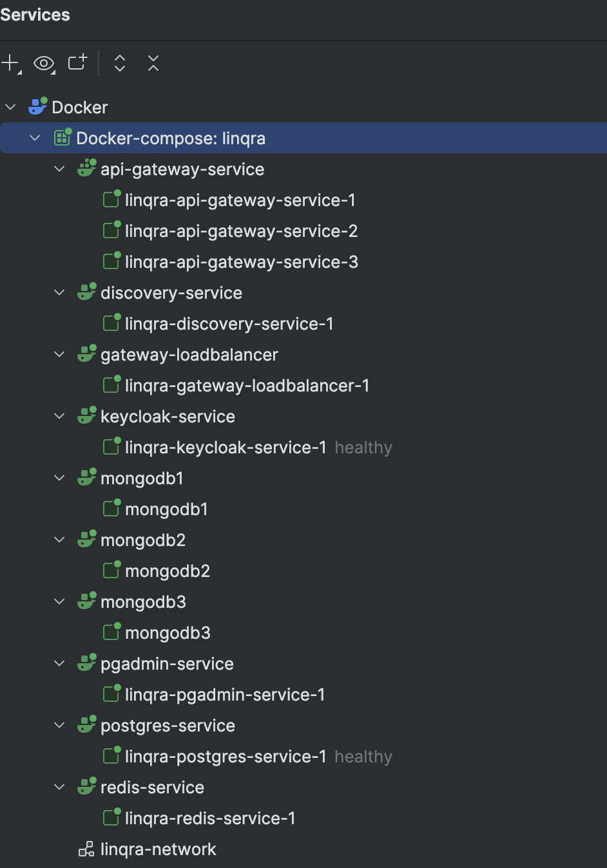This screenshot has height=868, width=607.
Task: Collapse the postgres-service group
Action: pos(59,725)
